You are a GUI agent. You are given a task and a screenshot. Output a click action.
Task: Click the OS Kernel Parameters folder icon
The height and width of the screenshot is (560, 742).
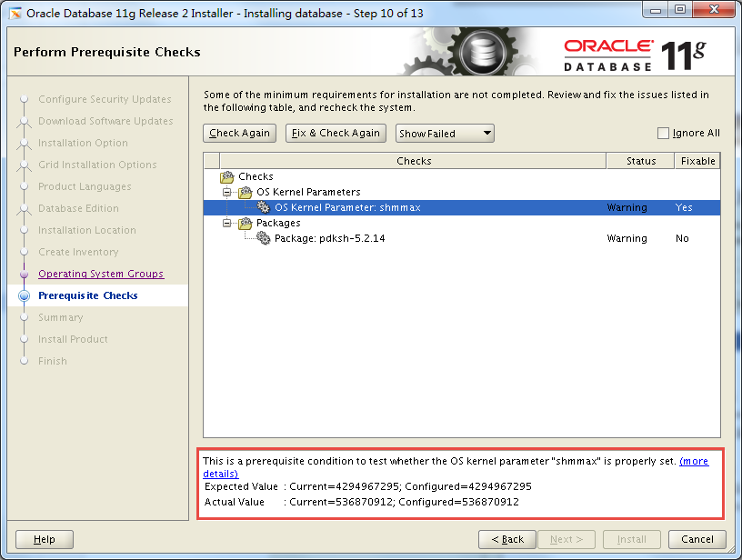[244, 192]
